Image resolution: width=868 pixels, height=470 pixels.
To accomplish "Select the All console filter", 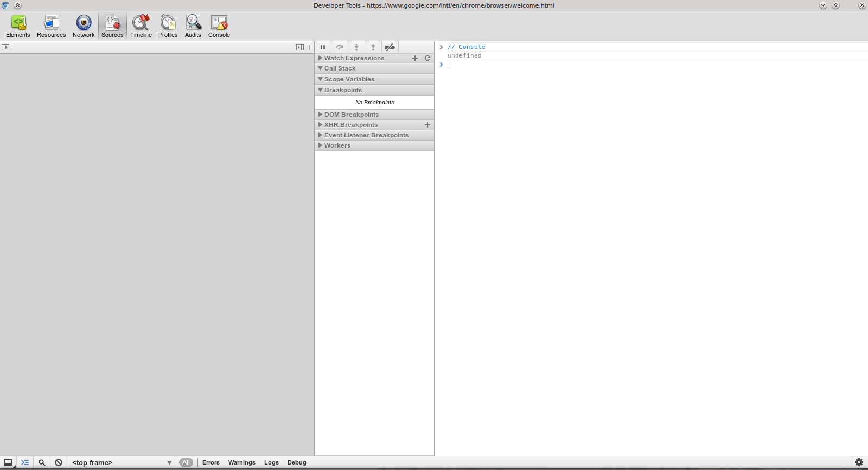I will click(x=186, y=462).
